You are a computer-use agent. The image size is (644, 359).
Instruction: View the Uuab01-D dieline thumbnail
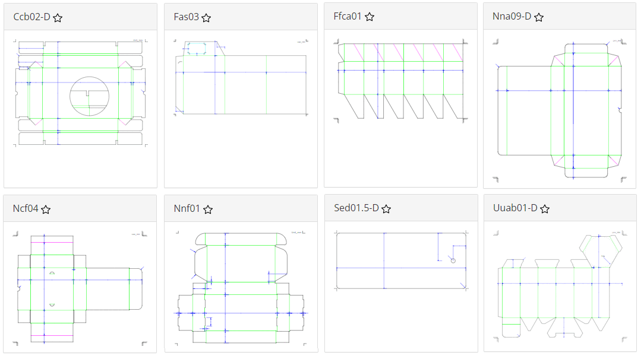[x=560, y=287]
